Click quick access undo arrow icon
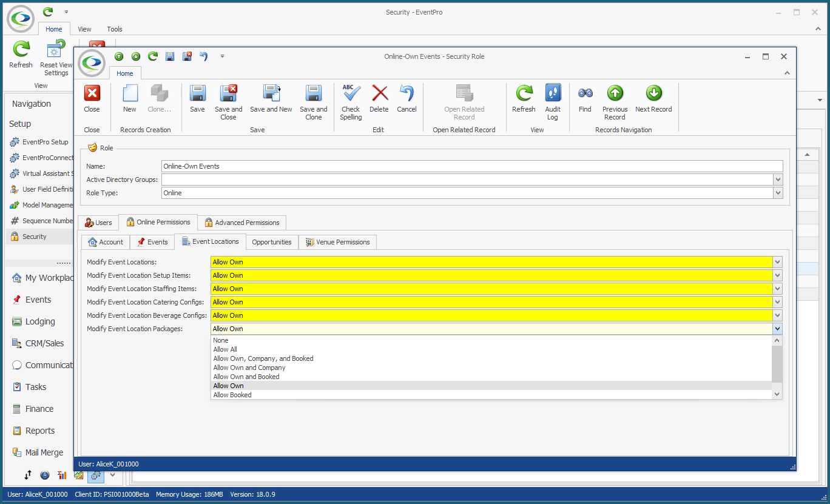830x504 pixels. (x=204, y=56)
